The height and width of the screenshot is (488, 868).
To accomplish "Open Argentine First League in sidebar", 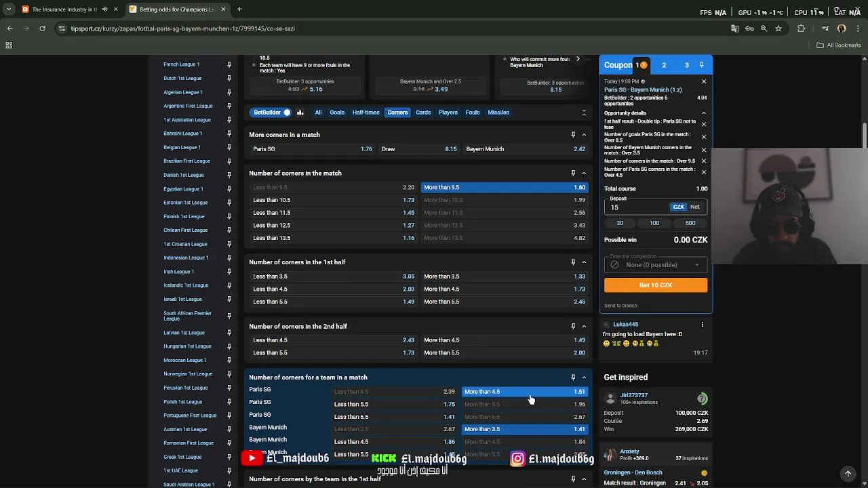I will click(x=188, y=106).
